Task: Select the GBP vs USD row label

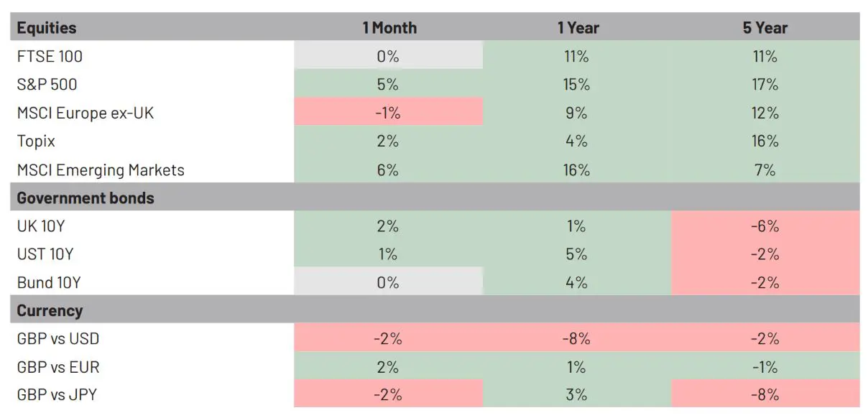Action: tap(63, 339)
